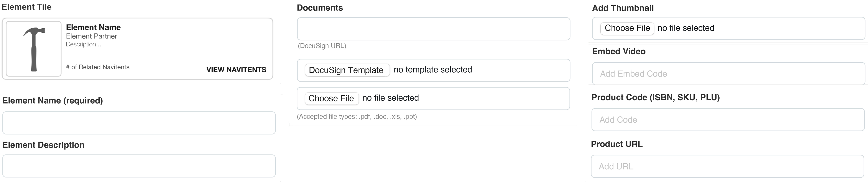Click the Accepted file types hint

click(357, 117)
